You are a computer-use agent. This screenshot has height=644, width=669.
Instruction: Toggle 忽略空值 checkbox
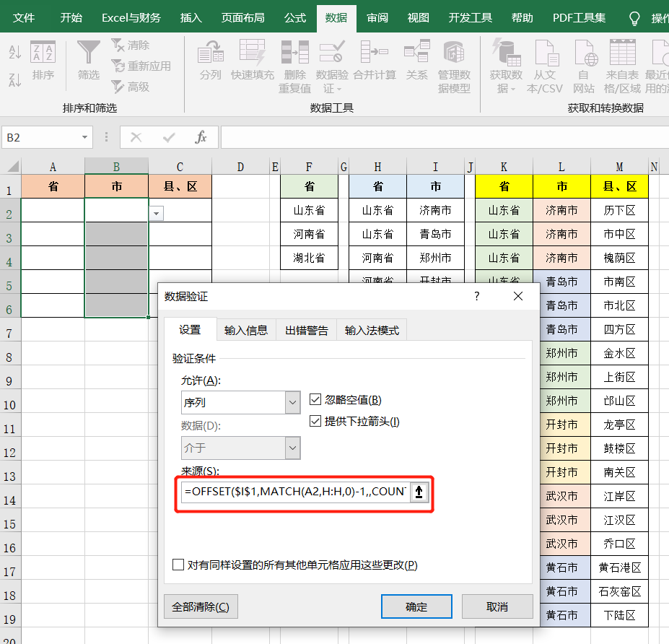[315, 399]
